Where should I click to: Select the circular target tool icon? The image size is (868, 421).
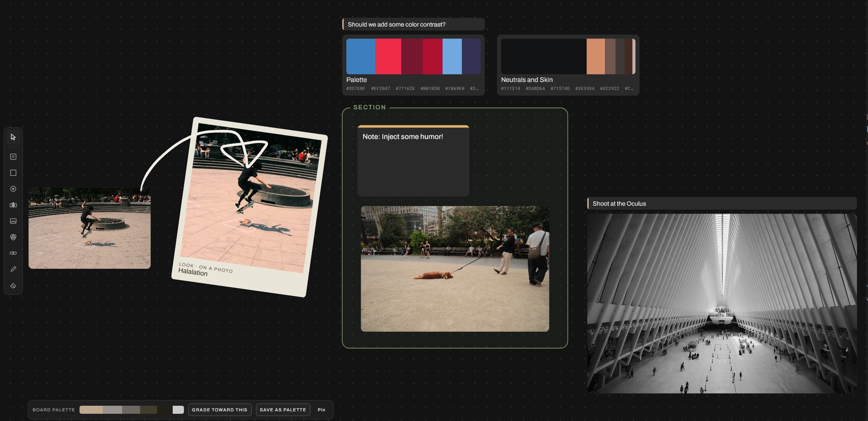[13, 189]
